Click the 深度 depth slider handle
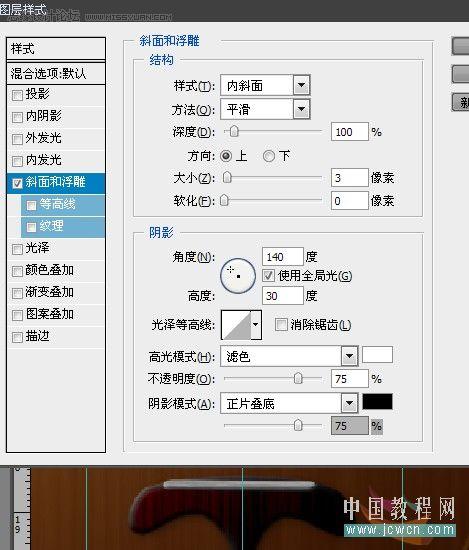This screenshot has width=469, height=550. click(x=234, y=132)
